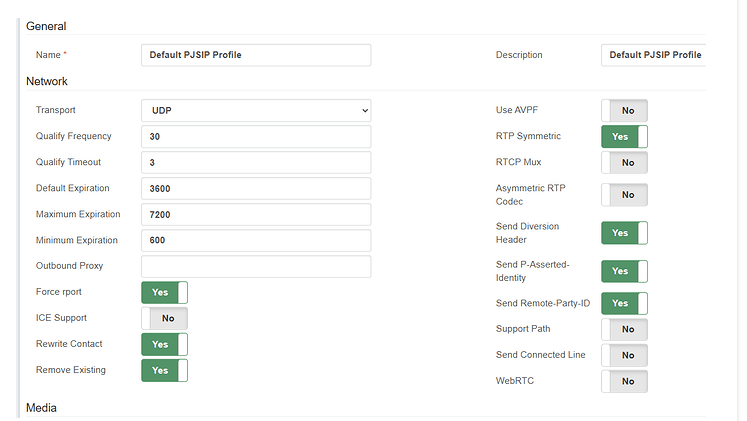Click the Minimum Expiration field showing 600
Screen dimensions: 747x421
pyautogui.click(x=256, y=241)
